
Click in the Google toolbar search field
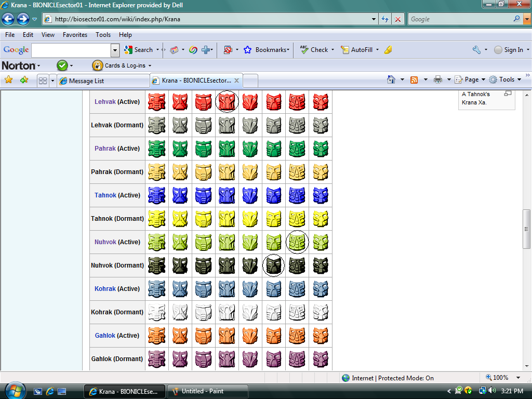(71, 50)
